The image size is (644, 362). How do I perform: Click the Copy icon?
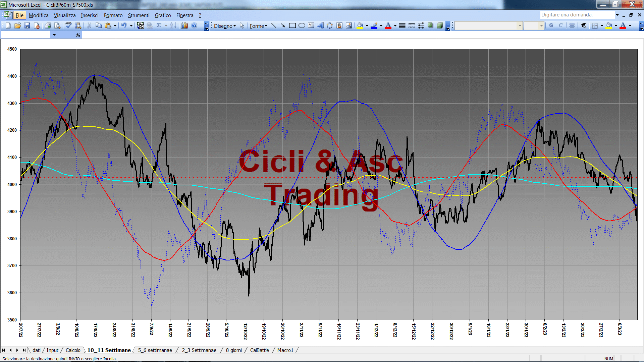(99, 25)
